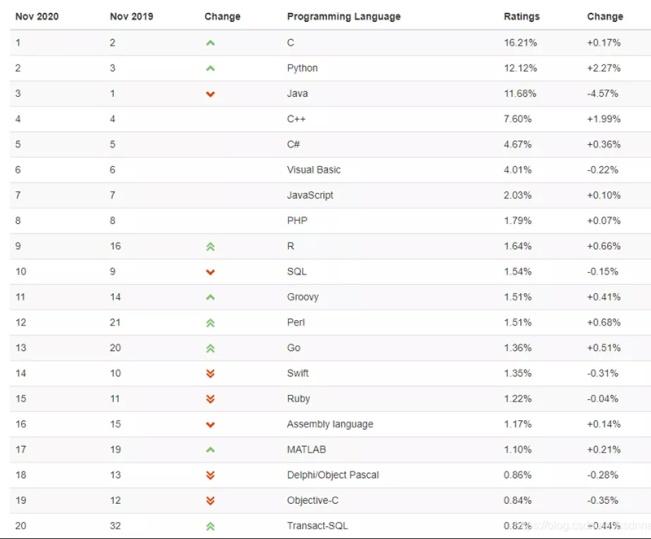Click the double down arrow beside Objective-C
The image size is (651, 539).
(x=210, y=500)
